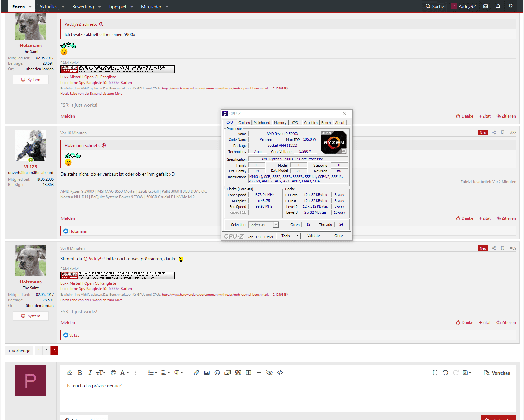Go to the Vorherige page
The image size is (524, 420).
coord(19,351)
